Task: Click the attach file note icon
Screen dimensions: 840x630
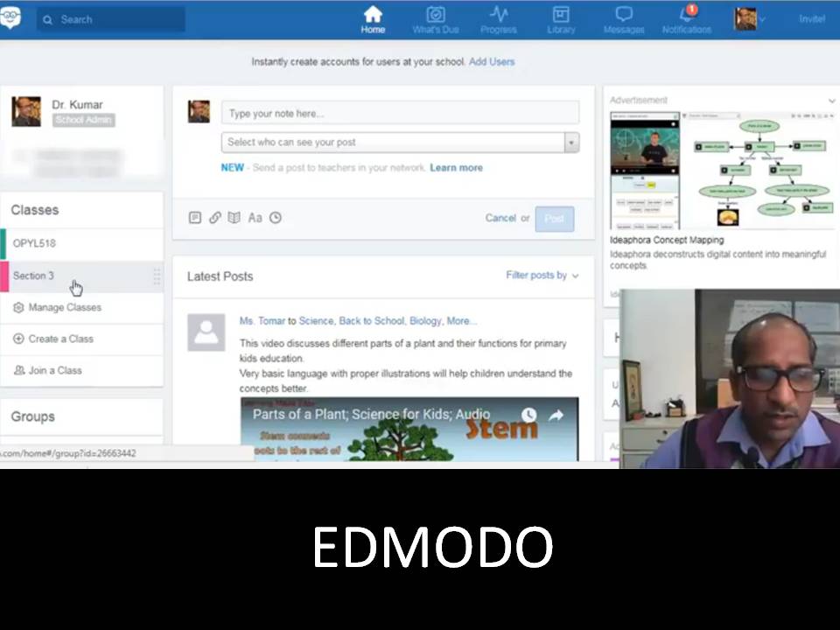Action: [x=195, y=218]
